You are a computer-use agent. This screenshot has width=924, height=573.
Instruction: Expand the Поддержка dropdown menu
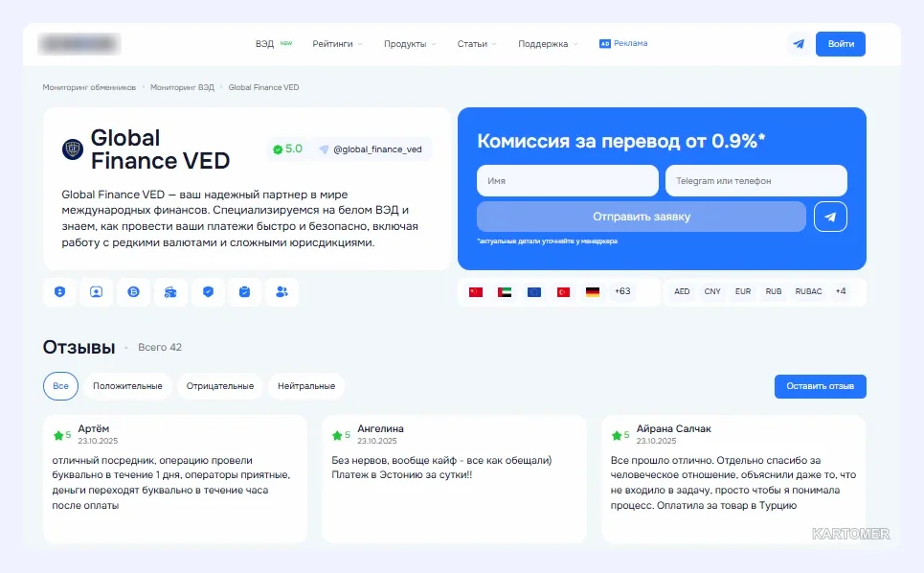coord(548,44)
